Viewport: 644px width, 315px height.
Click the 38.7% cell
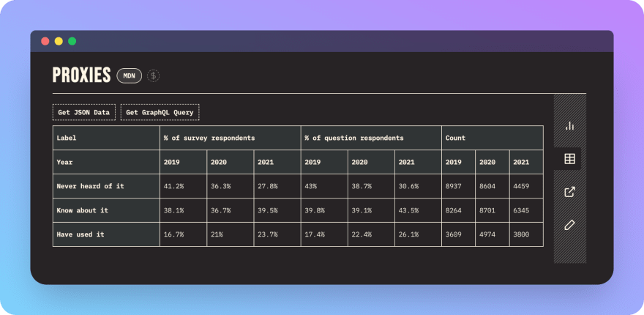[x=371, y=186]
